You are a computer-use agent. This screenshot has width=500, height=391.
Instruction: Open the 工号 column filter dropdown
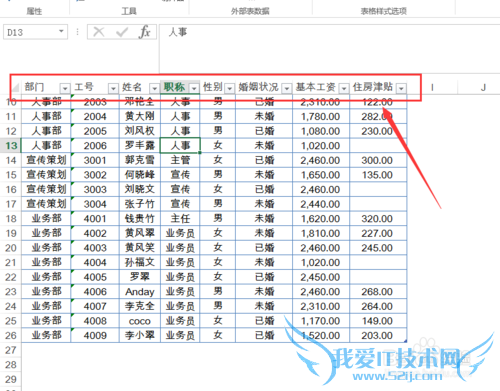click(113, 88)
